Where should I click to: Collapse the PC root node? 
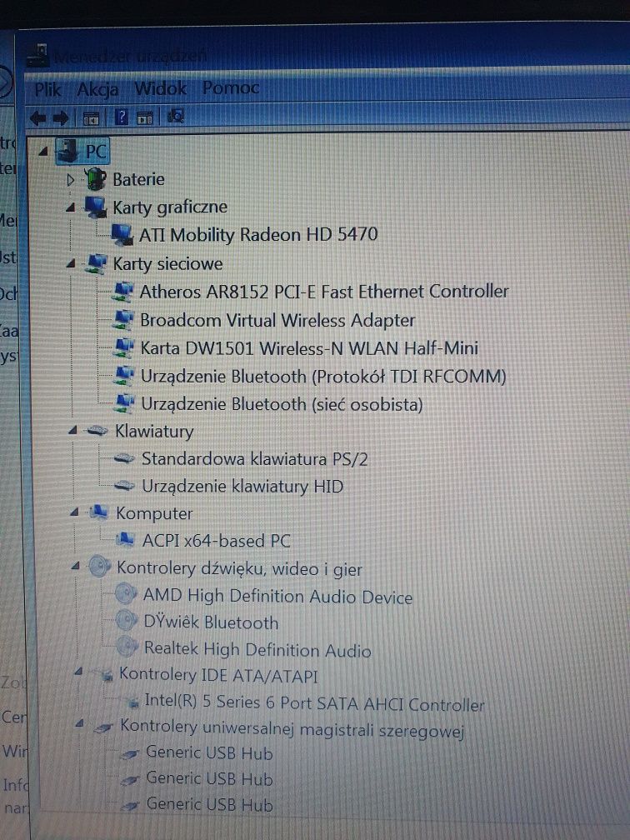point(44,152)
